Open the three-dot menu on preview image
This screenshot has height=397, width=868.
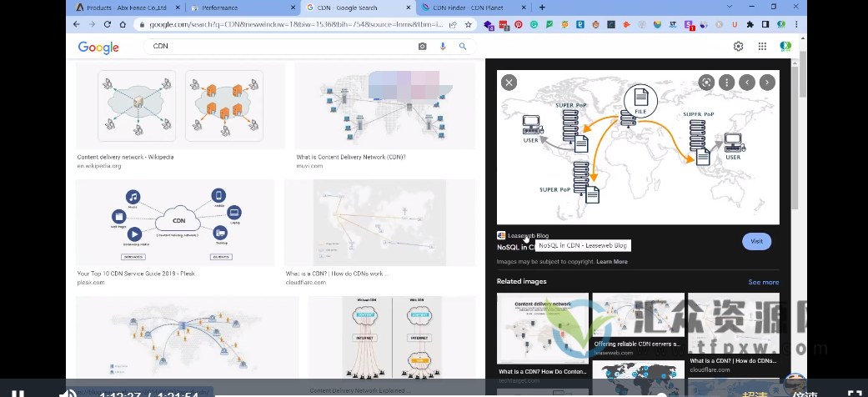(x=727, y=82)
